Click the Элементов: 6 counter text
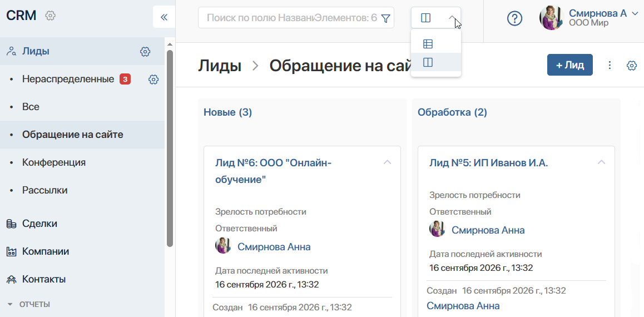The image size is (644, 317). point(346,18)
